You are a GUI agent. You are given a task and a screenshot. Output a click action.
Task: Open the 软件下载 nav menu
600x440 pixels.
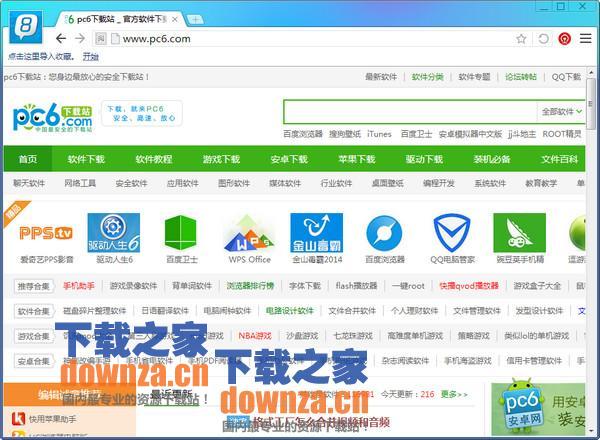pyautogui.click(x=86, y=159)
